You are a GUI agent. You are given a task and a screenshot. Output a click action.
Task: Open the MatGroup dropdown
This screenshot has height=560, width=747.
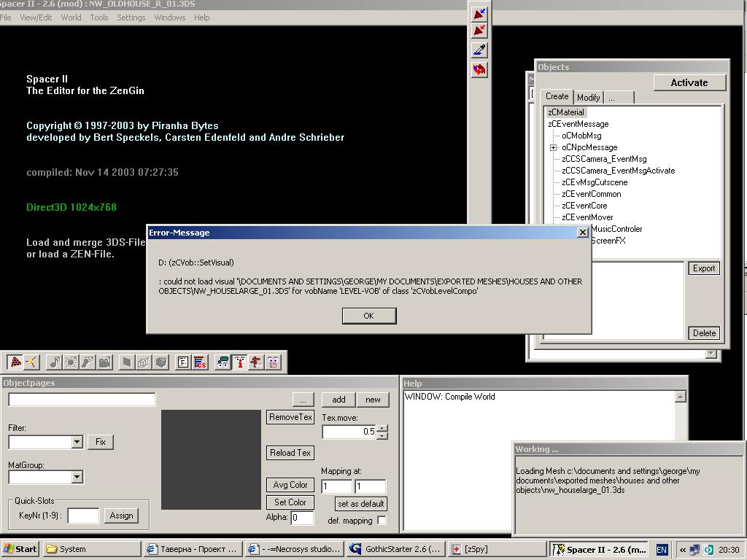[x=77, y=477]
